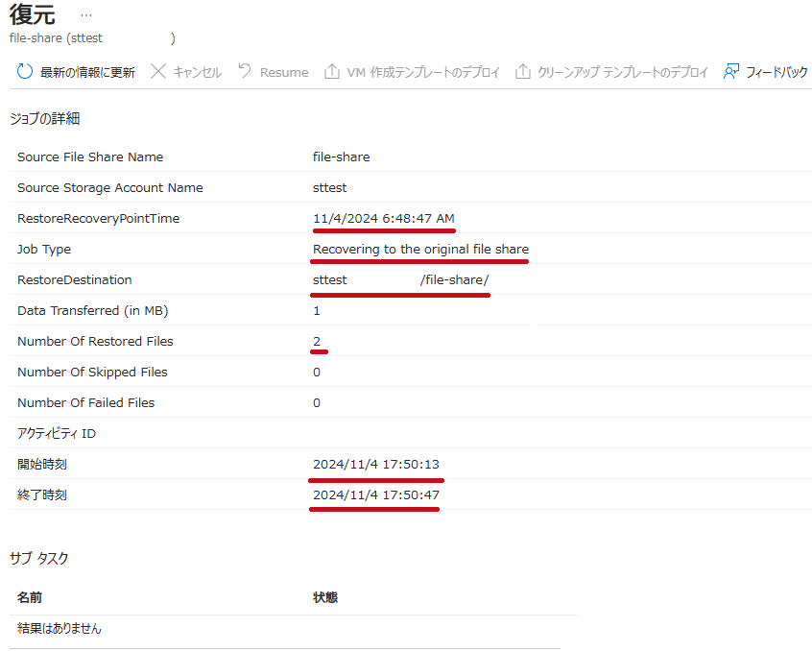812x651 pixels.
Task: Select Recovering to the original file share
Action: click(420, 249)
